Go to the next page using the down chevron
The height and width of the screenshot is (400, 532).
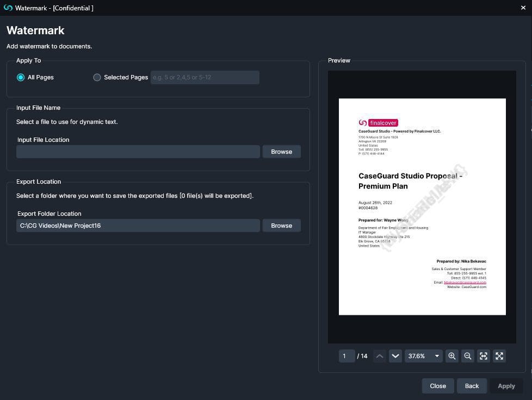point(395,356)
